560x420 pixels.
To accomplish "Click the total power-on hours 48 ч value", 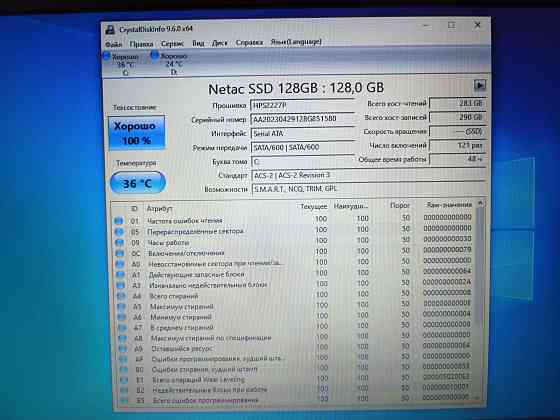I will [x=458, y=159].
